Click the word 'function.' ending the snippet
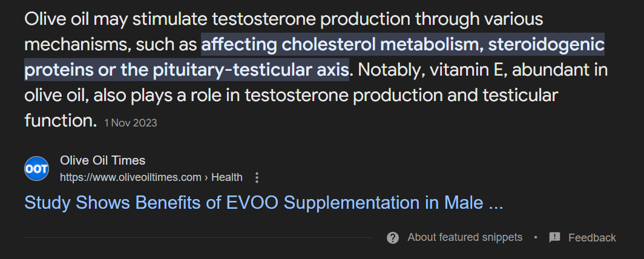644x259 pixels. 61,120
